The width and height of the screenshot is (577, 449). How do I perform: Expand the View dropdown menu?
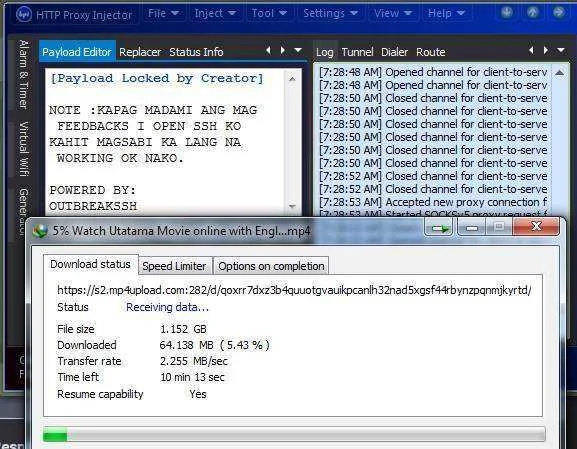coord(393,13)
